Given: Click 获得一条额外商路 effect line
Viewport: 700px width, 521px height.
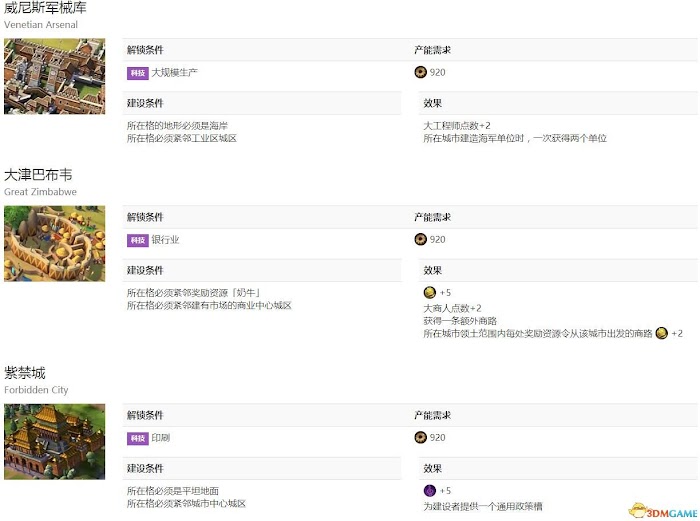Looking at the screenshot, I should coord(460,321).
